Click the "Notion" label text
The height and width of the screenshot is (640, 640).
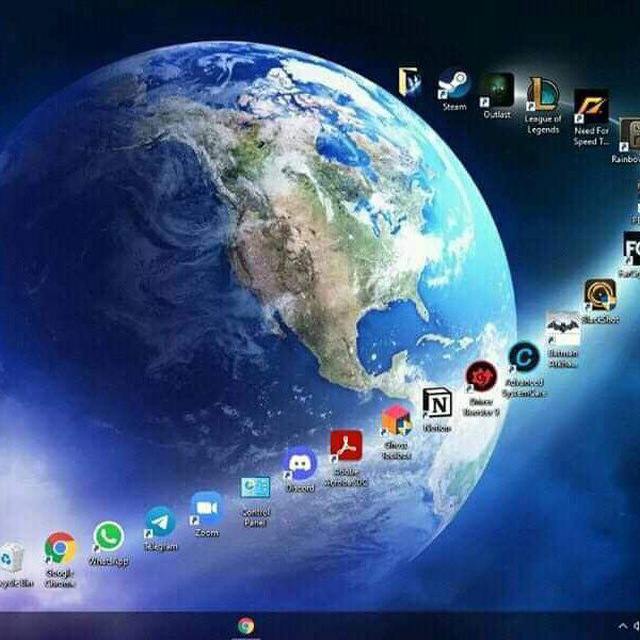(x=437, y=428)
